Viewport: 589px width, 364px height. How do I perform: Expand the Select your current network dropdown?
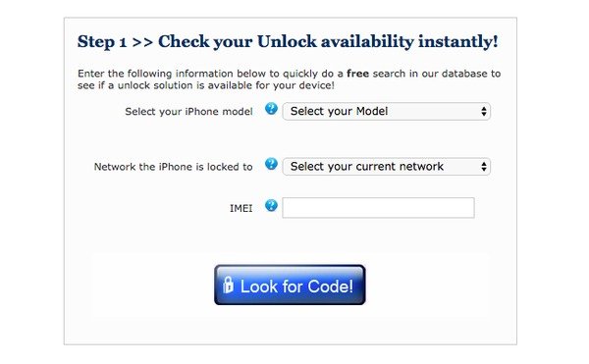tap(386, 166)
